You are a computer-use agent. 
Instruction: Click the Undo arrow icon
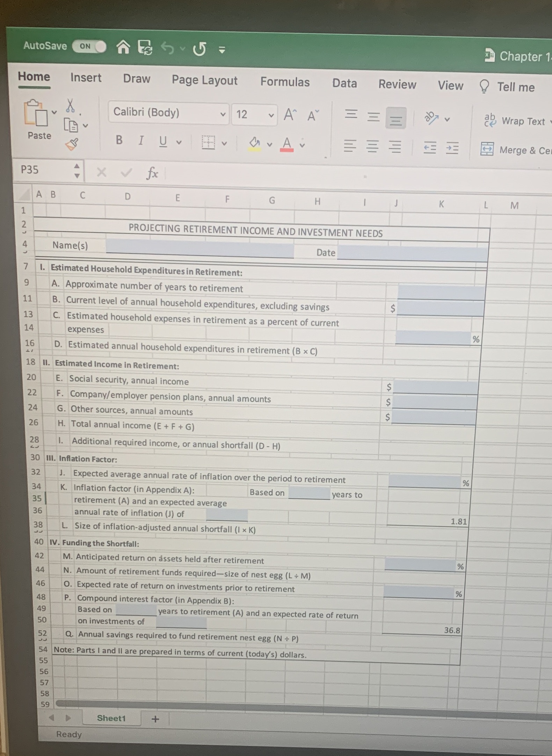pos(168,48)
